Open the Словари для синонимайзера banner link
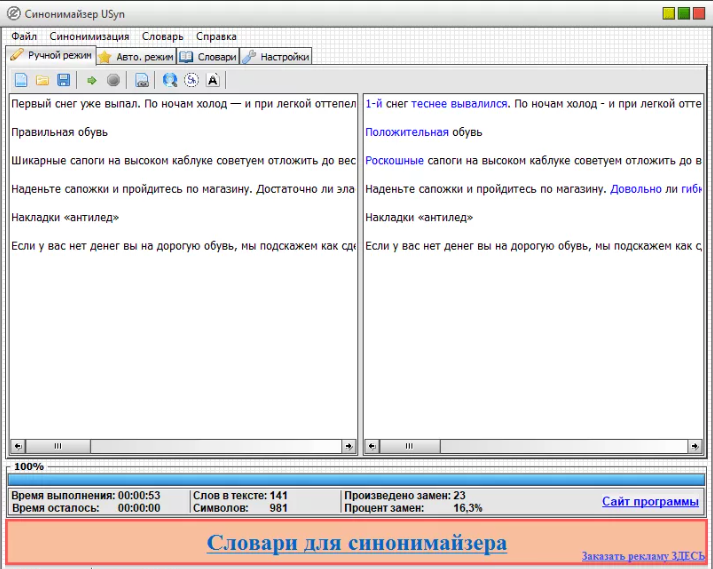Image resolution: width=713 pixels, height=569 pixels. point(357,543)
